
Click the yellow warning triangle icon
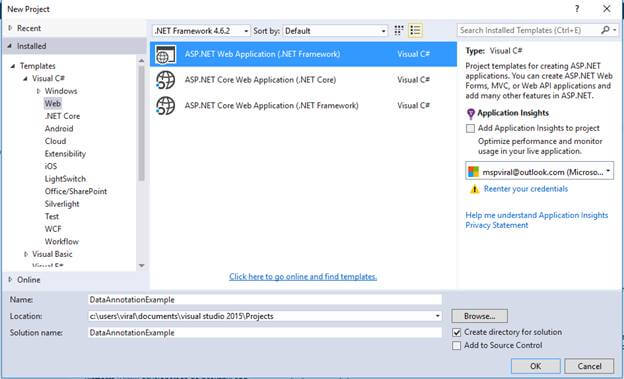(474, 189)
